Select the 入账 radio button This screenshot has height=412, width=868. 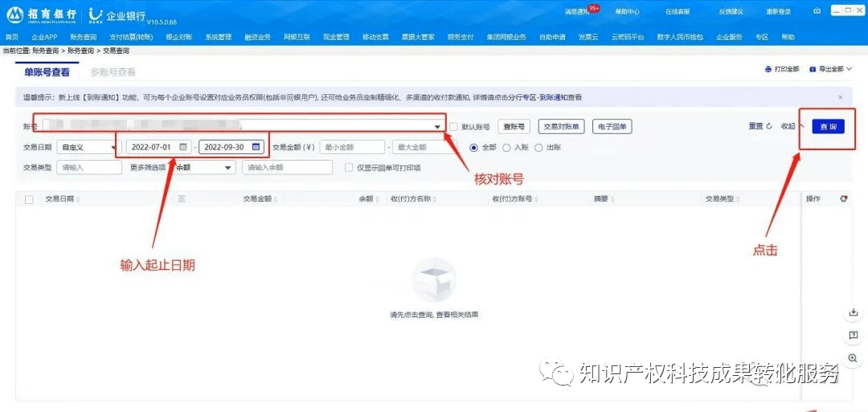pos(506,148)
